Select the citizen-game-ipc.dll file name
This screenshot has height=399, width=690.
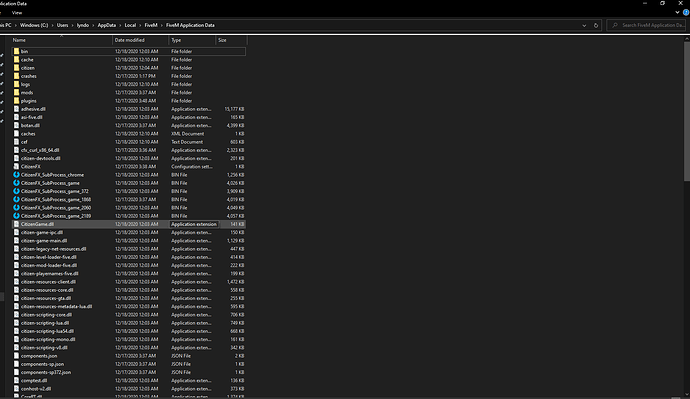click(x=42, y=232)
